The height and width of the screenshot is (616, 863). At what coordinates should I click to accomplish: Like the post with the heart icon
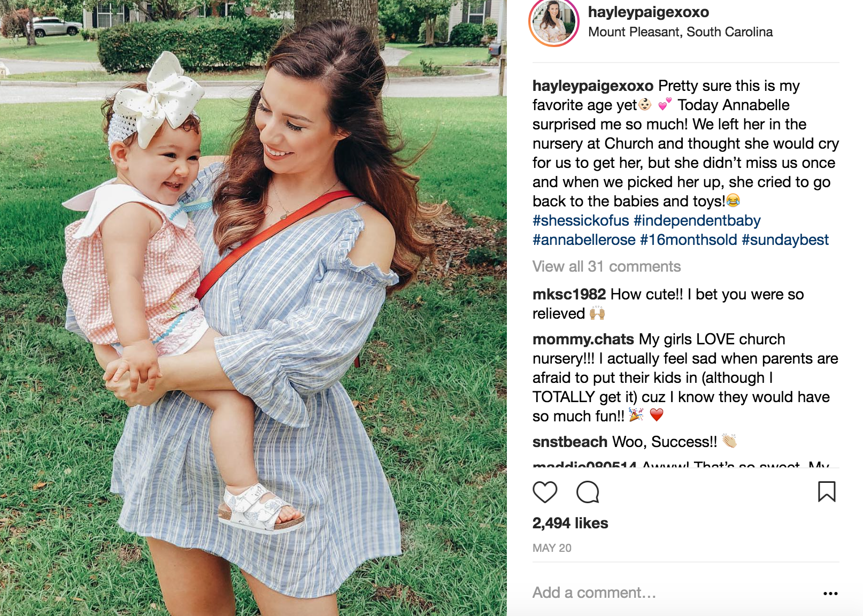pos(545,492)
